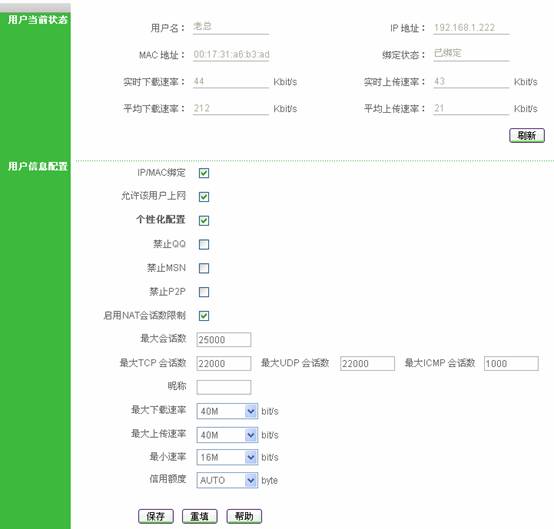Click the 重填 reset button
554x529 pixels.
[x=200, y=516]
